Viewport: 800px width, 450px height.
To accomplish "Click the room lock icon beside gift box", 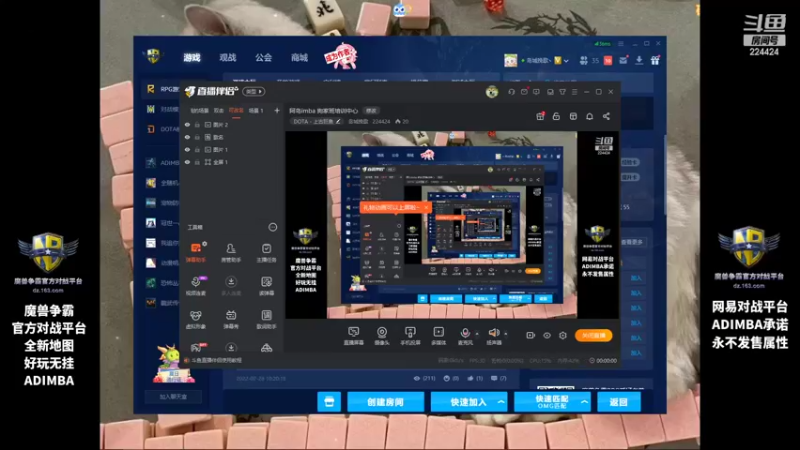I will point(556,116).
